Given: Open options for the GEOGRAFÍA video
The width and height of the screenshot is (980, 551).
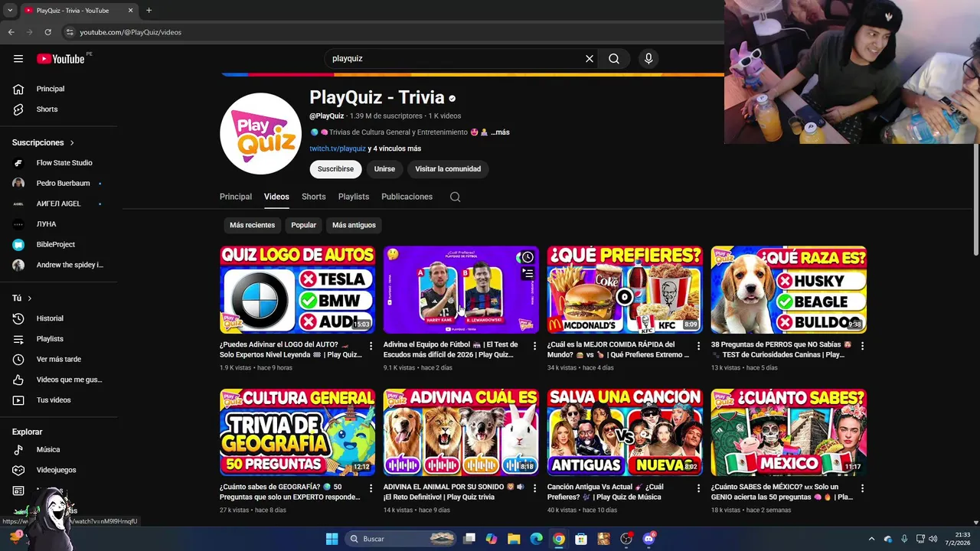Looking at the screenshot, I should coord(371,488).
